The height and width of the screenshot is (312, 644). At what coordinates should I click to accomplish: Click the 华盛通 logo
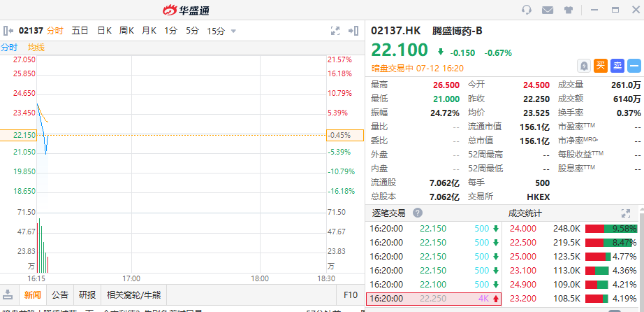tap(186, 10)
